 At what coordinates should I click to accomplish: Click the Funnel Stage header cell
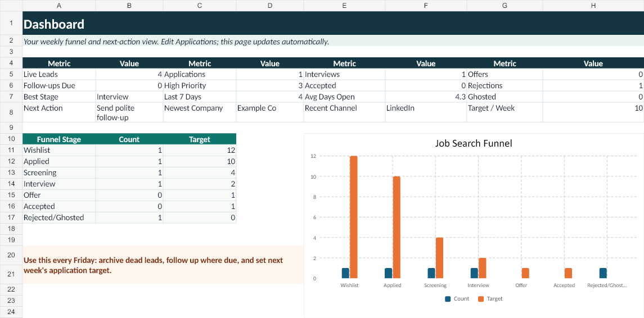pos(59,139)
